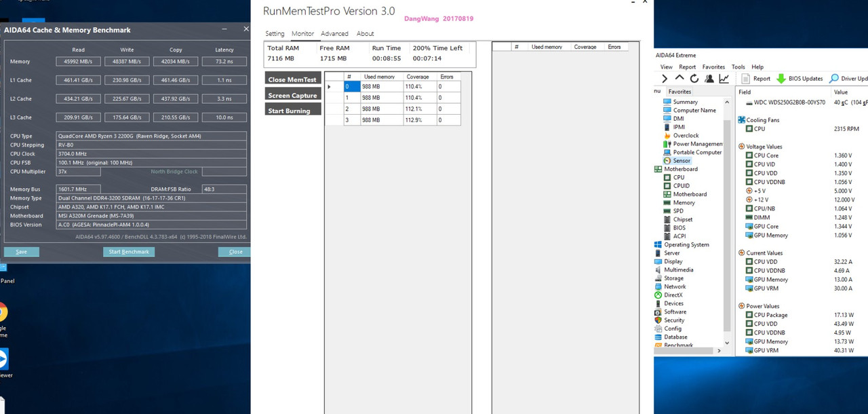868x414 pixels.
Task: Select Computer Name in the AIDA64 tree
Action: tap(689, 111)
